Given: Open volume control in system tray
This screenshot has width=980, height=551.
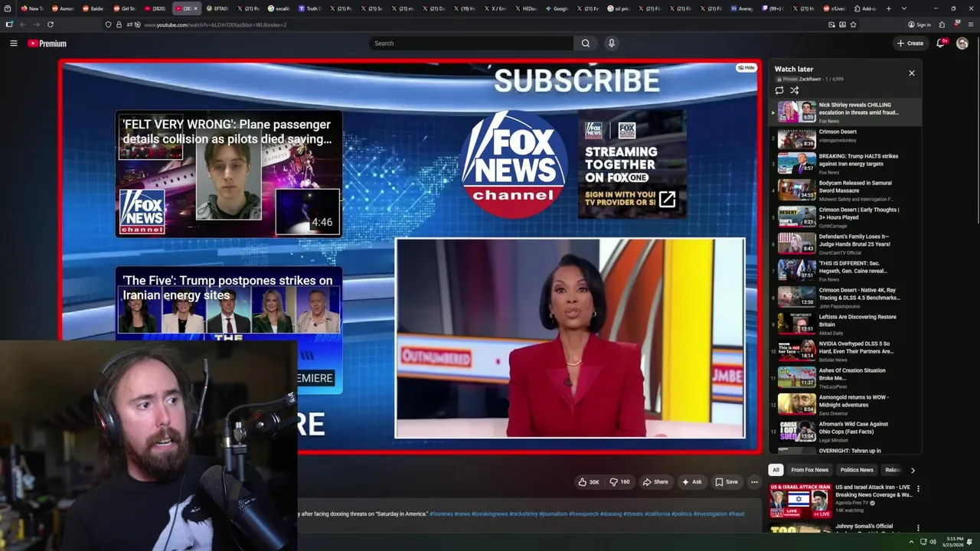Looking at the screenshot, I should tap(933, 542).
